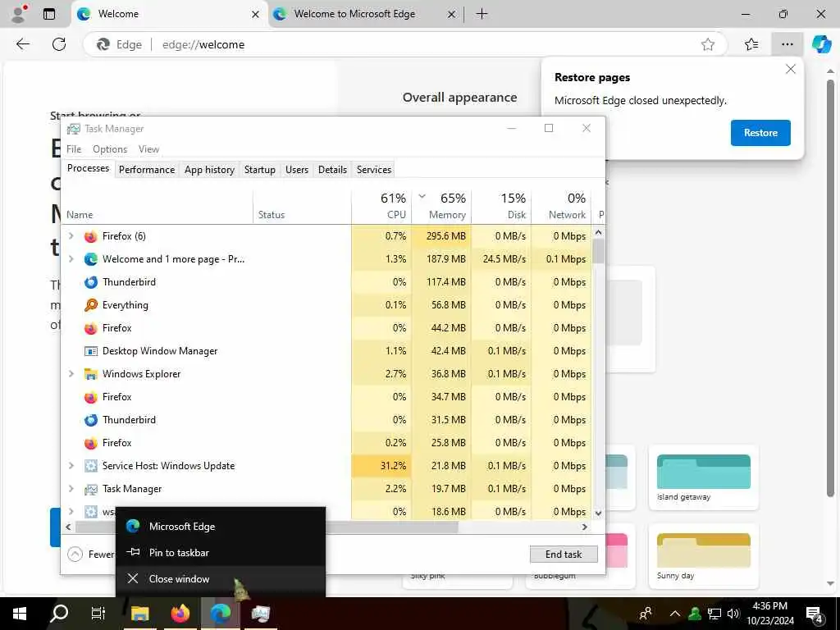840x630 pixels.
Task: Click Task Manager horizontal scrollbar thumb
Action: tap(267, 527)
